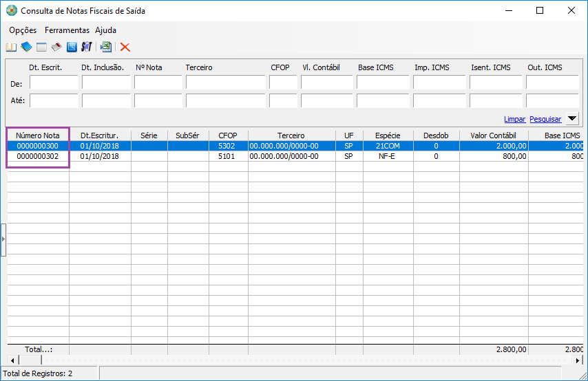Open the Ajuda menu

click(x=105, y=30)
